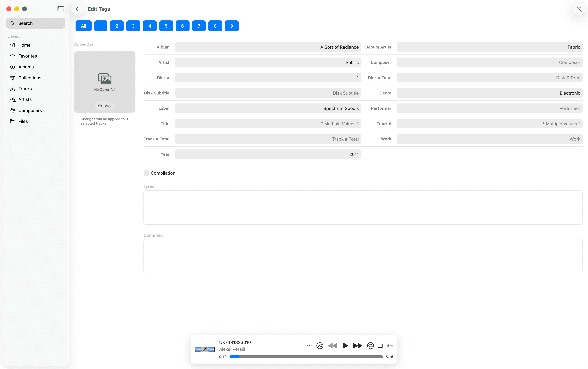This screenshot has width=588, height=369.
Task: Open Favorites in the sidebar
Action: pos(28,56)
